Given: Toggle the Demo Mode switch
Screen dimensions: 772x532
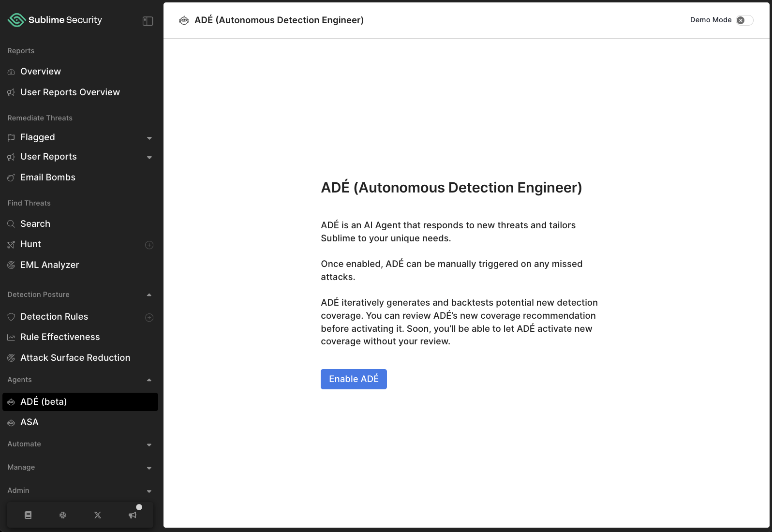Looking at the screenshot, I should [744, 20].
